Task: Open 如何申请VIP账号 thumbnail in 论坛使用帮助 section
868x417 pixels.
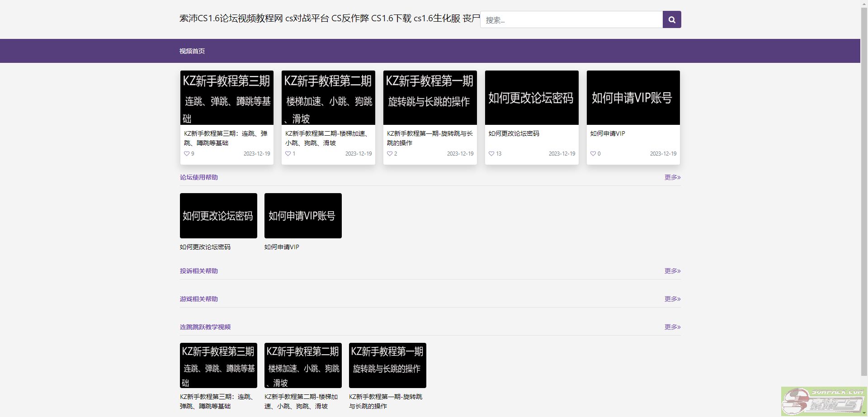Action: pos(303,216)
